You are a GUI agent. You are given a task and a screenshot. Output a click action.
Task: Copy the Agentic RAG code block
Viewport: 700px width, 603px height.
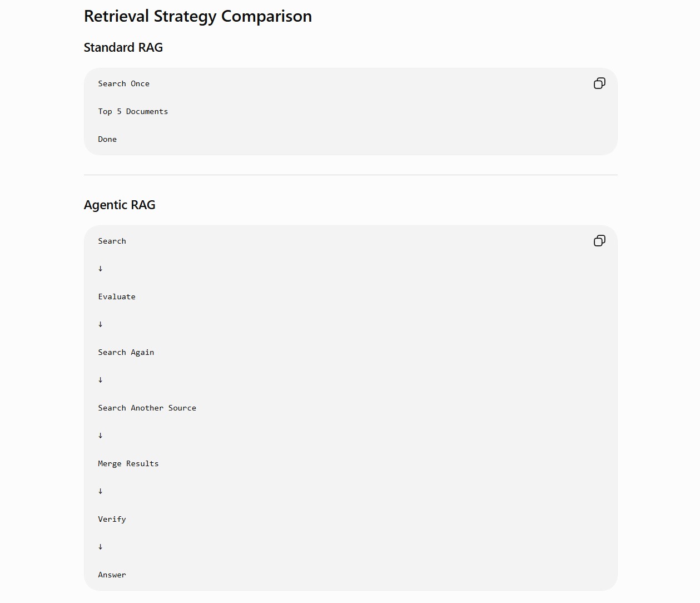599,241
